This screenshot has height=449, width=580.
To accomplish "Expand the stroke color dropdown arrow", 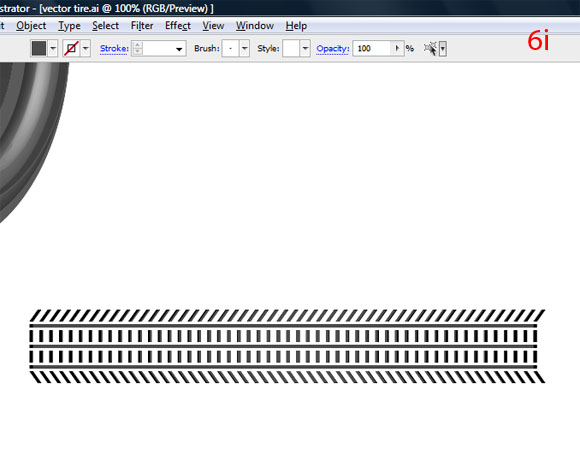I will pos(86,48).
